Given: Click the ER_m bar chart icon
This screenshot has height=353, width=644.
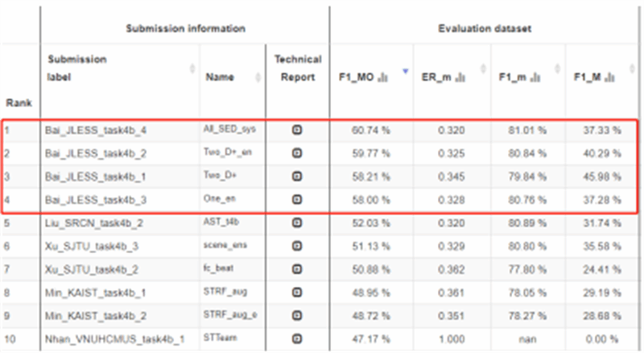Looking at the screenshot, I should click(x=460, y=77).
